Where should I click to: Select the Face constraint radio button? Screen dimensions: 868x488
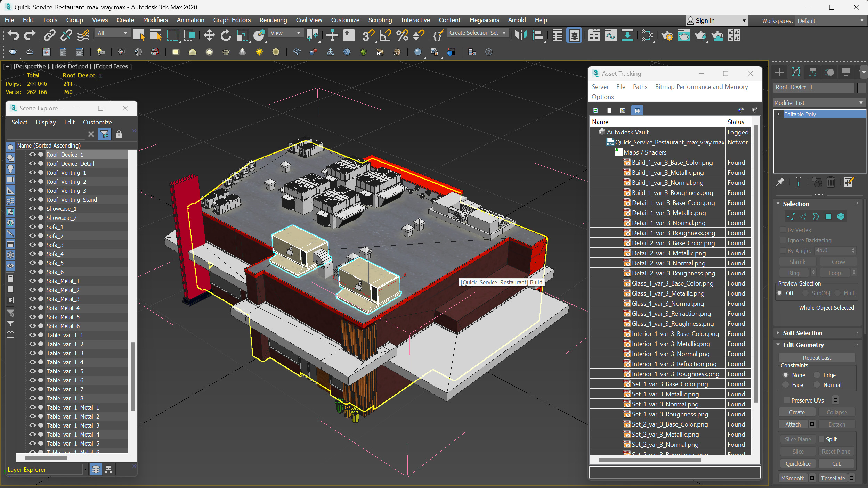click(786, 384)
